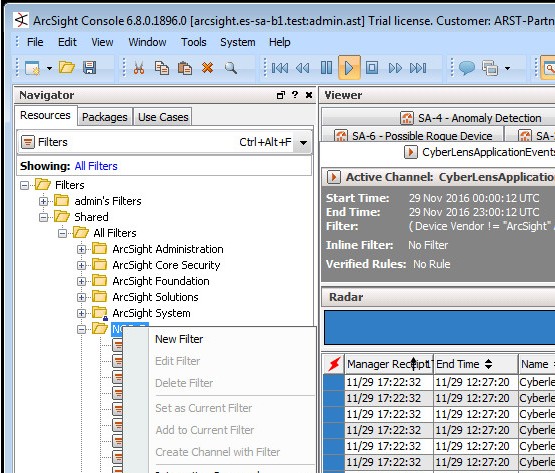Select ArcSight System tree item

[x=151, y=313]
